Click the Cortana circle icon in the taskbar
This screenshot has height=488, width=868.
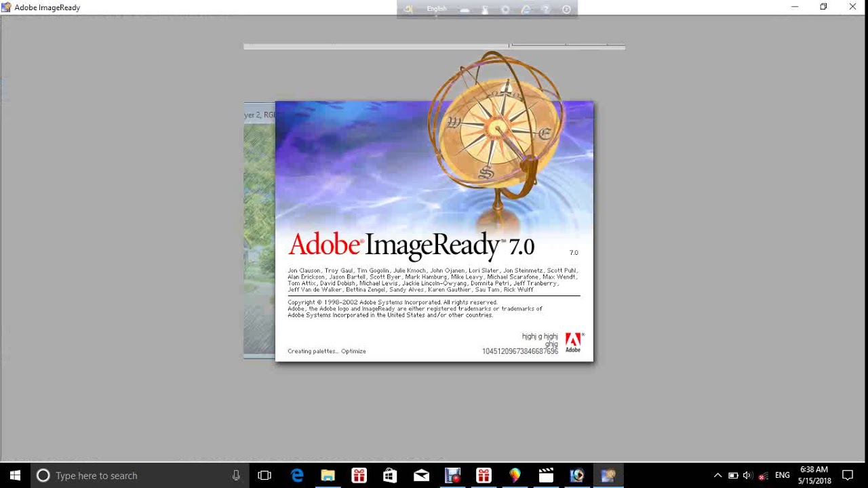[x=43, y=475]
